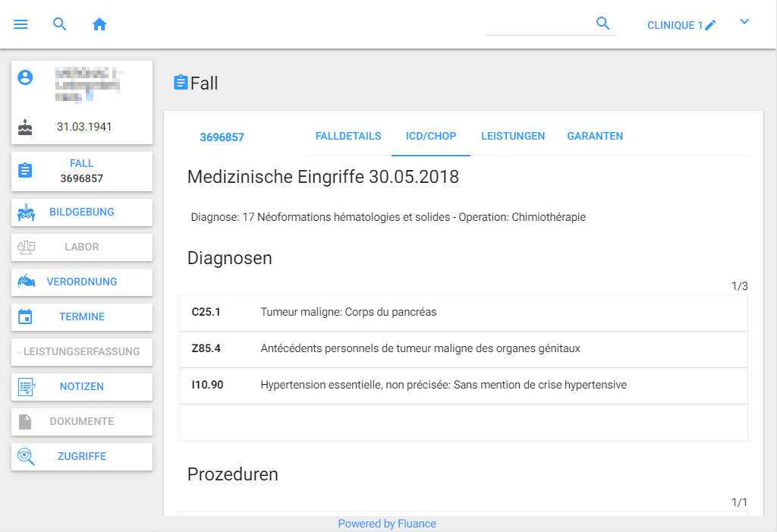Click the Termine calendar icon

click(x=26, y=316)
